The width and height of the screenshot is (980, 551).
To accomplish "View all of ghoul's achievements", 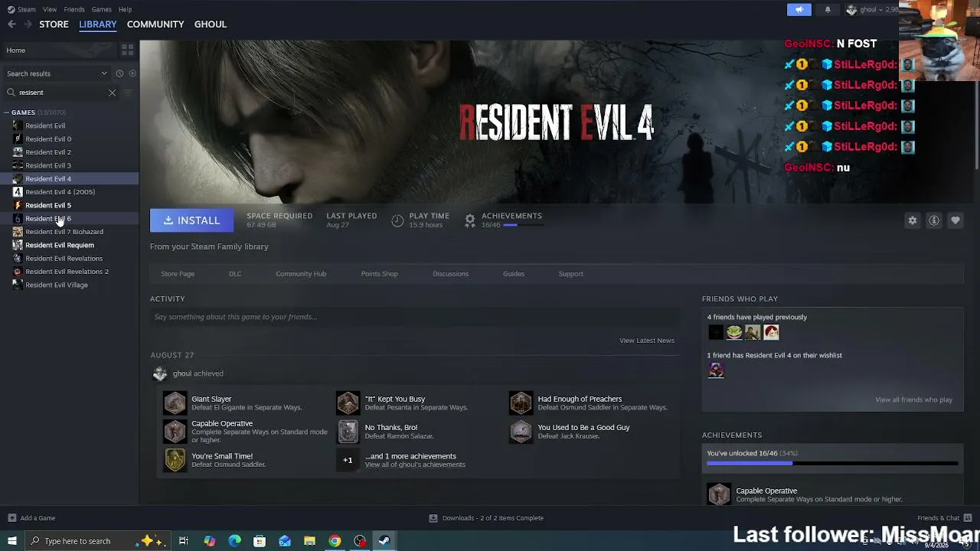I will tap(415, 465).
